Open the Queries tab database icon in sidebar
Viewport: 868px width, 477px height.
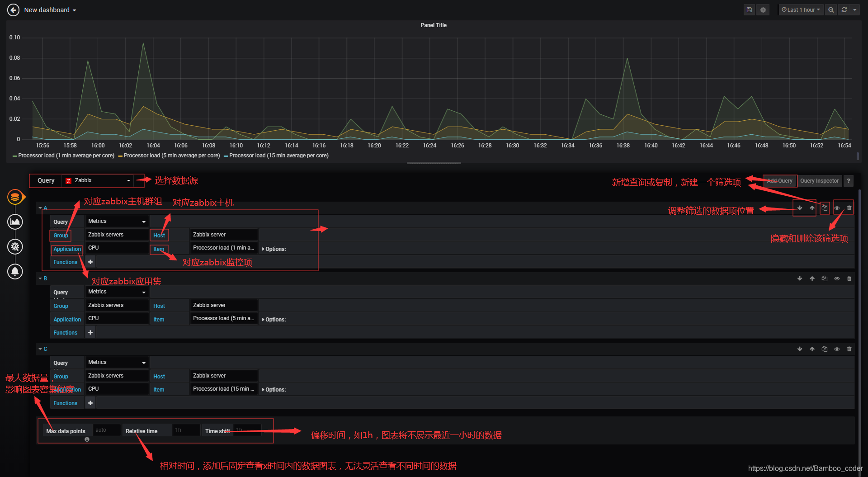[x=15, y=197]
